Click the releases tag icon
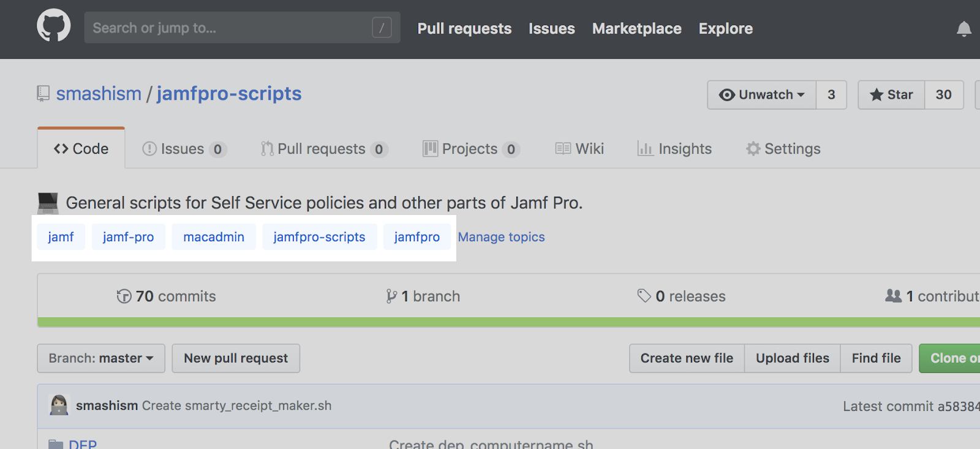The height and width of the screenshot is (449, 980). pyautogui.click(x=644, y=296)
